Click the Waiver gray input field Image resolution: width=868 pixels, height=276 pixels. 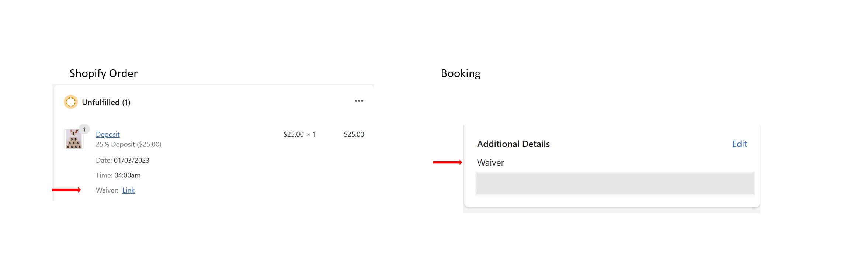615,183
